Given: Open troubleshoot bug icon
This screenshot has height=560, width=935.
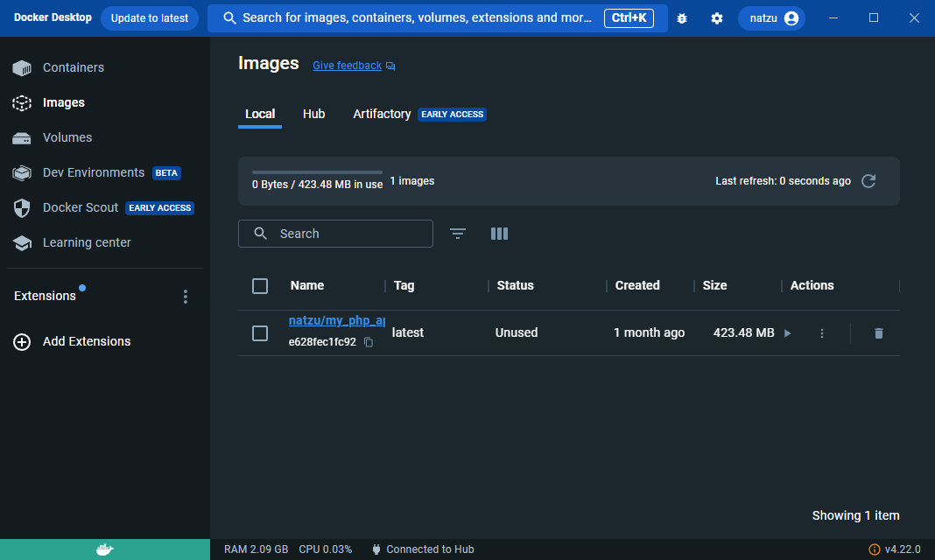Looking at the screenshot, I should (682, 18).
